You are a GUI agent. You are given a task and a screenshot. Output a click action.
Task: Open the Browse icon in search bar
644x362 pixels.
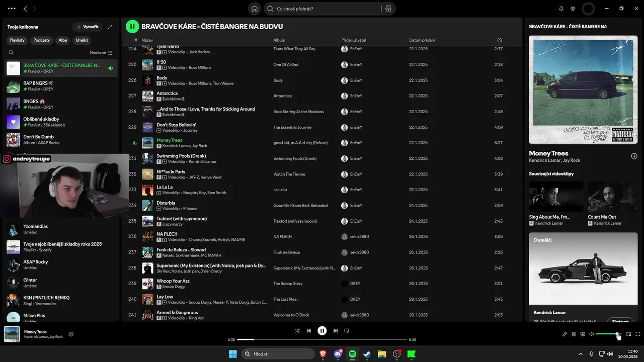[x=388, y=9]
